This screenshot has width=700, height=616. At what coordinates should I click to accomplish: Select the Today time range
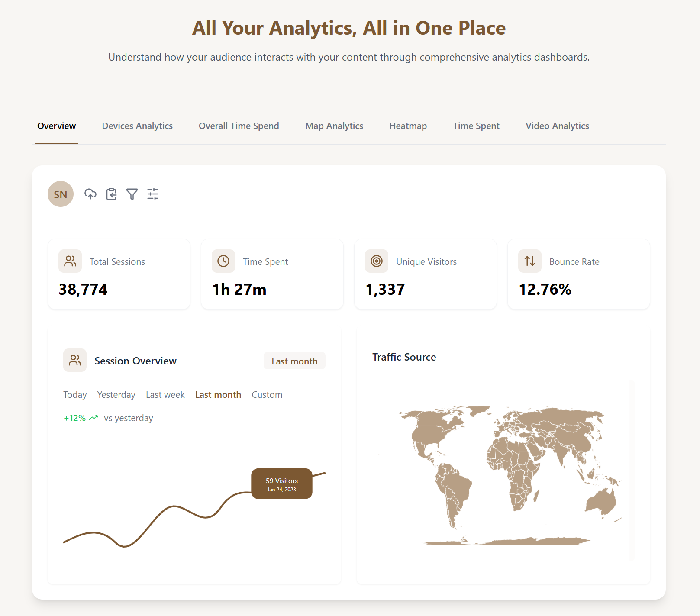(x=75, y=395)
